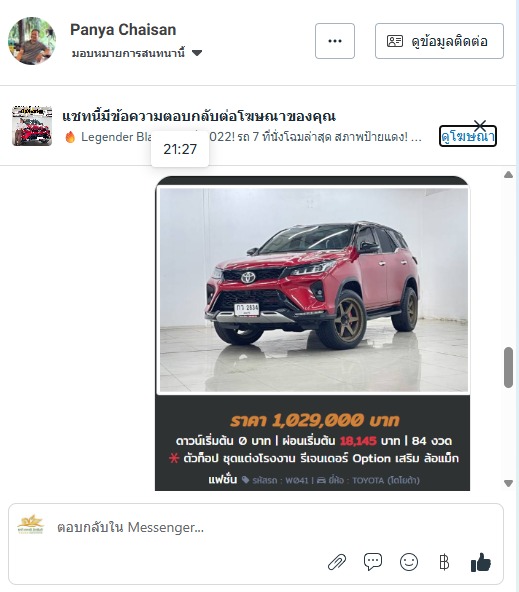
Task: Click the chat scrollbar thumb
Action: click(508, 367)
